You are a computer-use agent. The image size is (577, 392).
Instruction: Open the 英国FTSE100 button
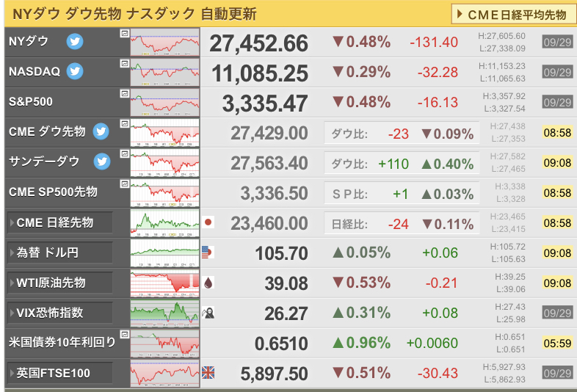point(59,373)
